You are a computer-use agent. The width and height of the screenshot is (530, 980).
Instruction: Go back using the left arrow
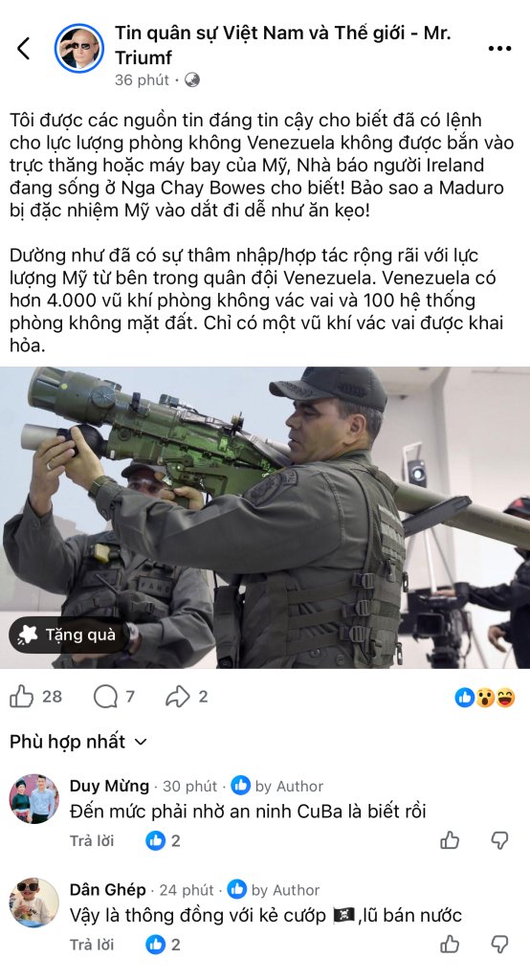(x=23, y=48)
